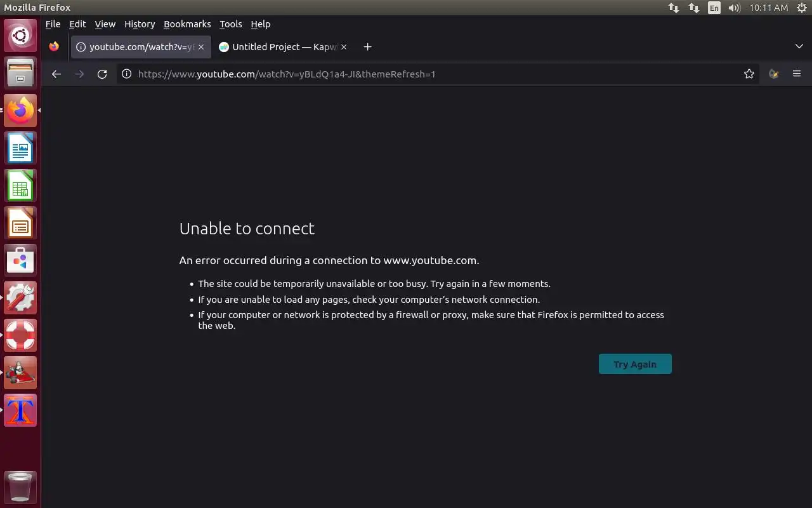Open the system power gear menu
The image size is (812, 508).
pyautogui.click(x=801, y=8)
